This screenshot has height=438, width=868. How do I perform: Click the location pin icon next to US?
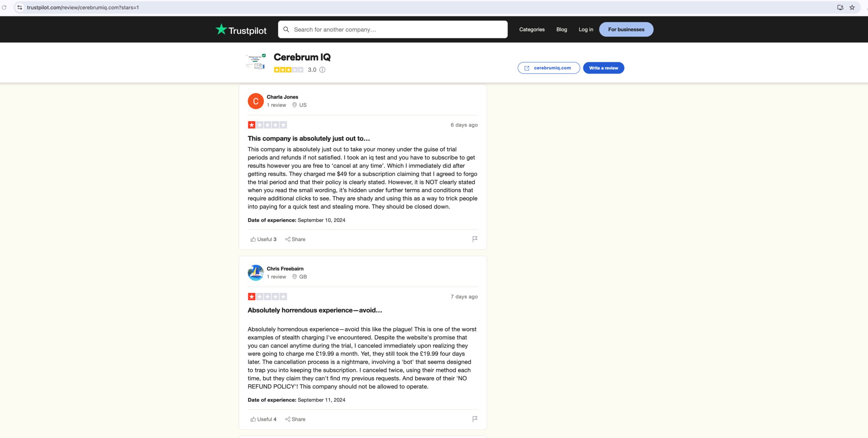[295, 105]
